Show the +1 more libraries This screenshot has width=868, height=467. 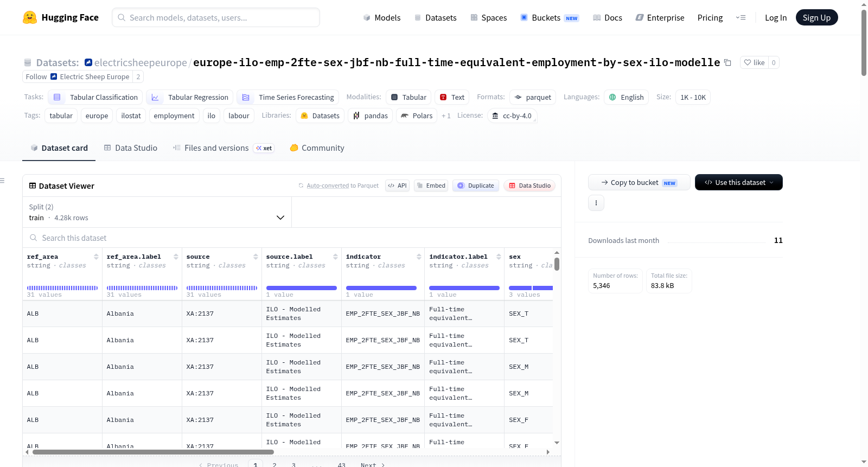(x=446, y=116)
